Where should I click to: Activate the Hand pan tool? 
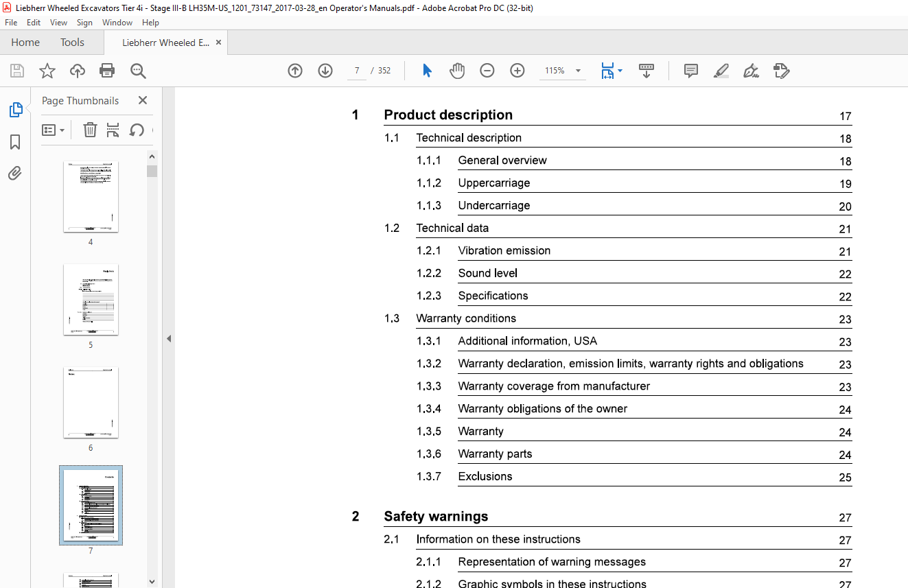point(457,71)
